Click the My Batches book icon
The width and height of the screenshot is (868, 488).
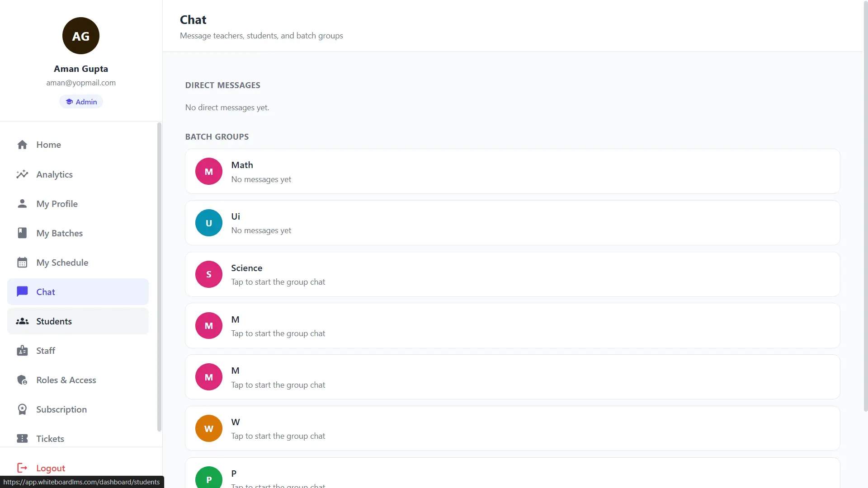click(22, 233)
